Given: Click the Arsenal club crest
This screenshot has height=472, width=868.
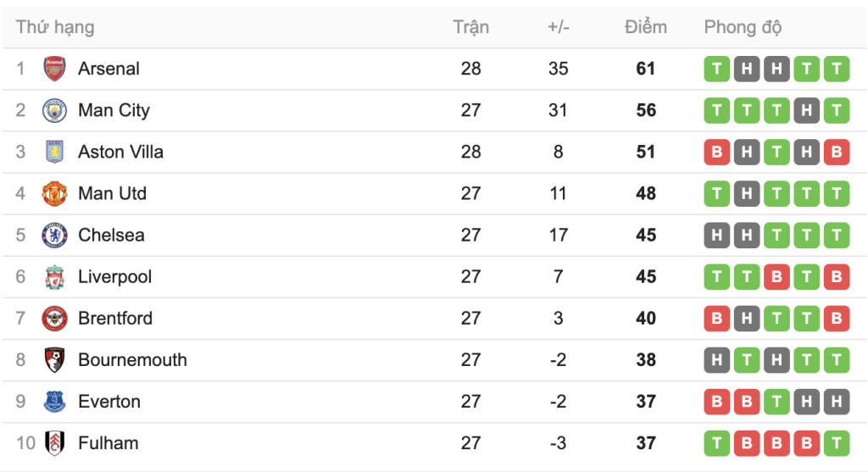Looking at the screenshot, I should point(54,69).
